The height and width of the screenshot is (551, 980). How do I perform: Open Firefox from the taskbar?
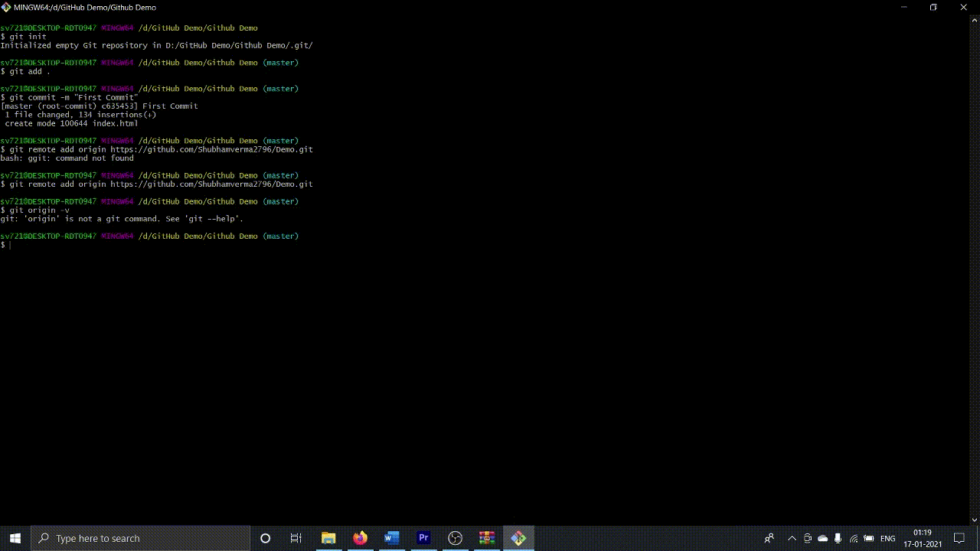pyautogui.click(x=360, y=538)
